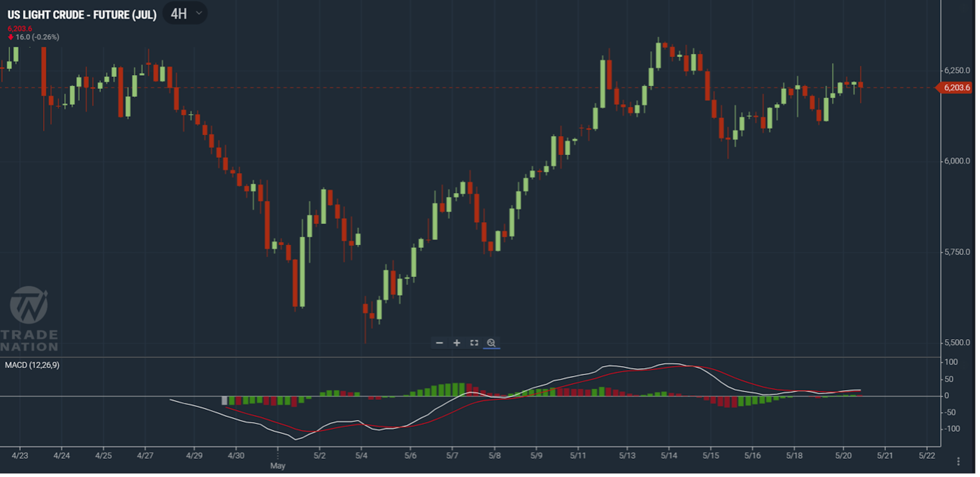Click the 5,750.0 price axis label

click(957, 252)
